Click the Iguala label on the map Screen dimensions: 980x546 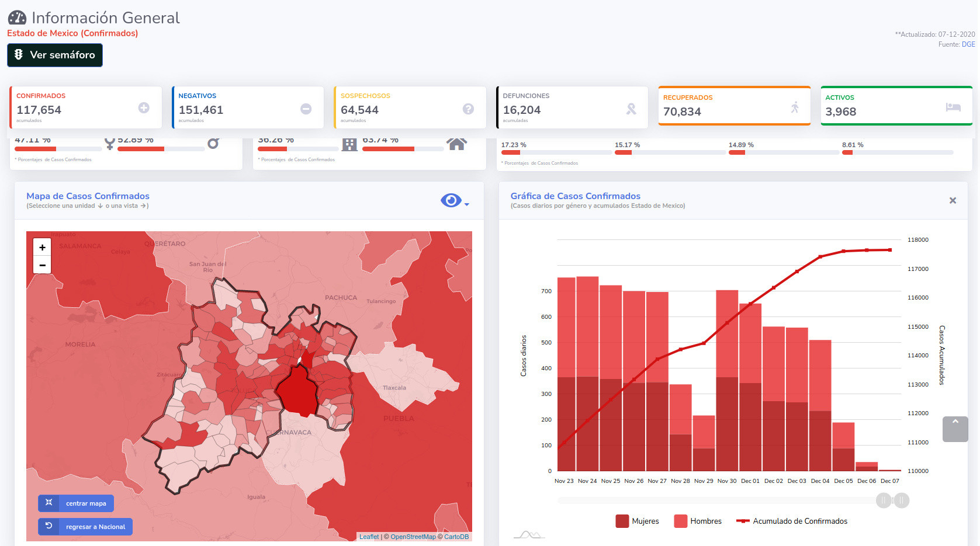click(x=256, y=497)
